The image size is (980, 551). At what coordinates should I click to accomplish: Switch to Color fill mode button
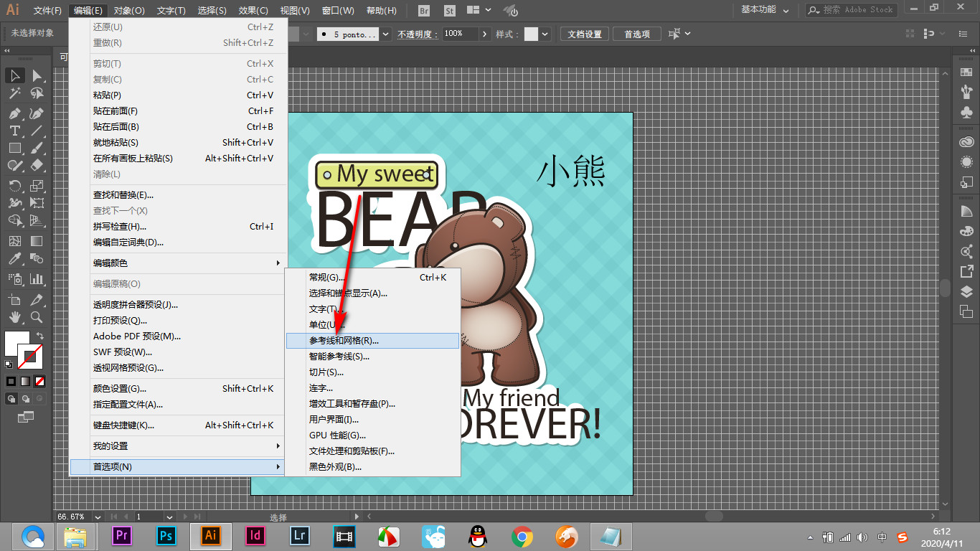11,381
